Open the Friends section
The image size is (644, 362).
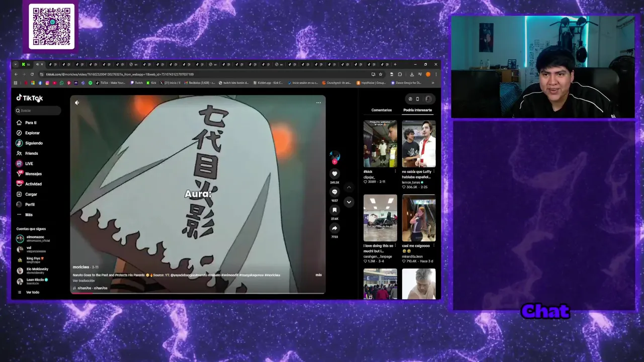point(27,153)
